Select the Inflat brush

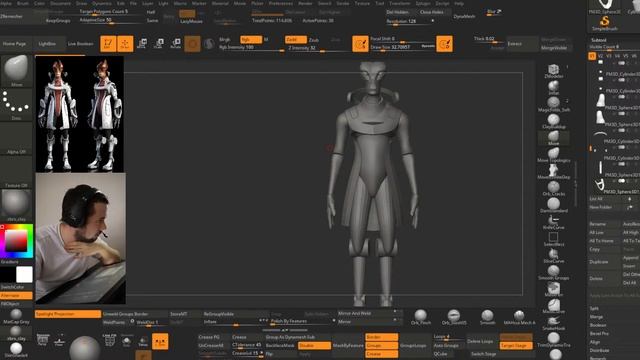click(x=553, y=88)
